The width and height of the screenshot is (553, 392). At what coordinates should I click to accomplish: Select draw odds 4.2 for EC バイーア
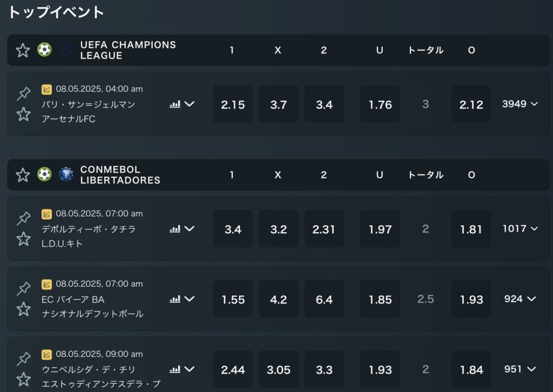tap(279, 299)
